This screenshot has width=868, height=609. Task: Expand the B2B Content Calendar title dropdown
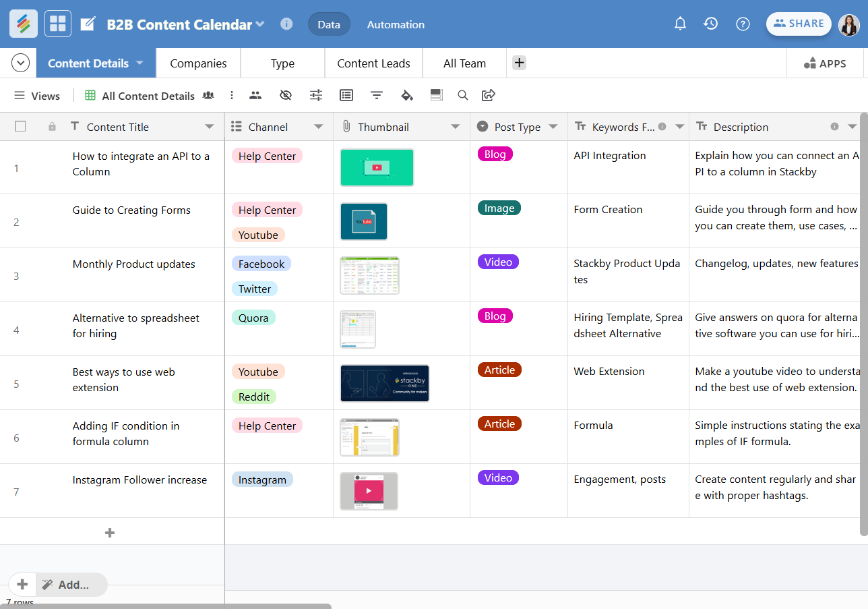[x=259, y=24]
